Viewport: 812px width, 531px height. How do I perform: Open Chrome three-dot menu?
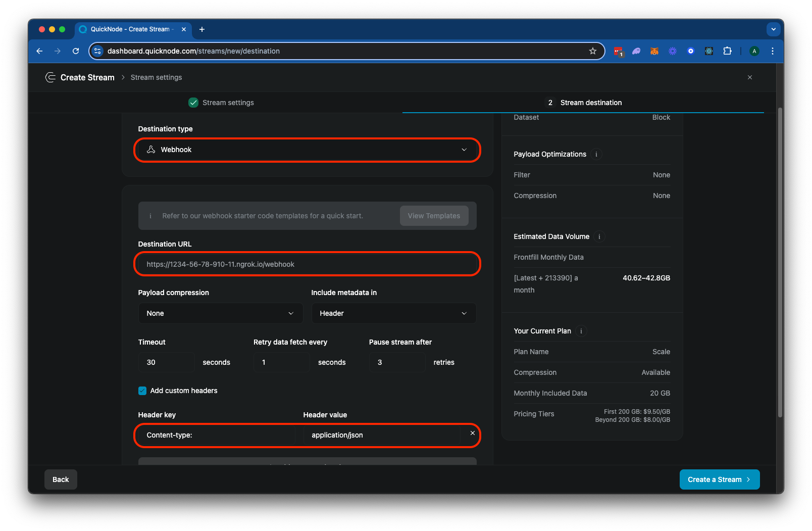tap(773, 51)
